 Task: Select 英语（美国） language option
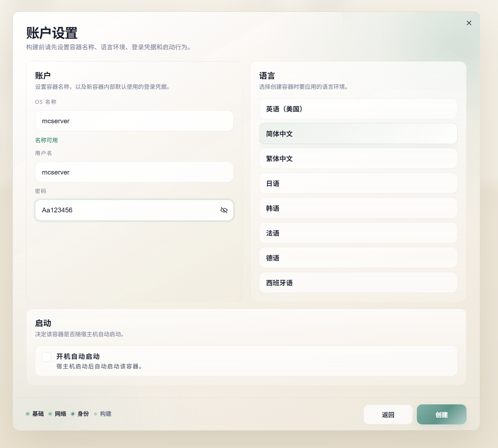(358, 109)
